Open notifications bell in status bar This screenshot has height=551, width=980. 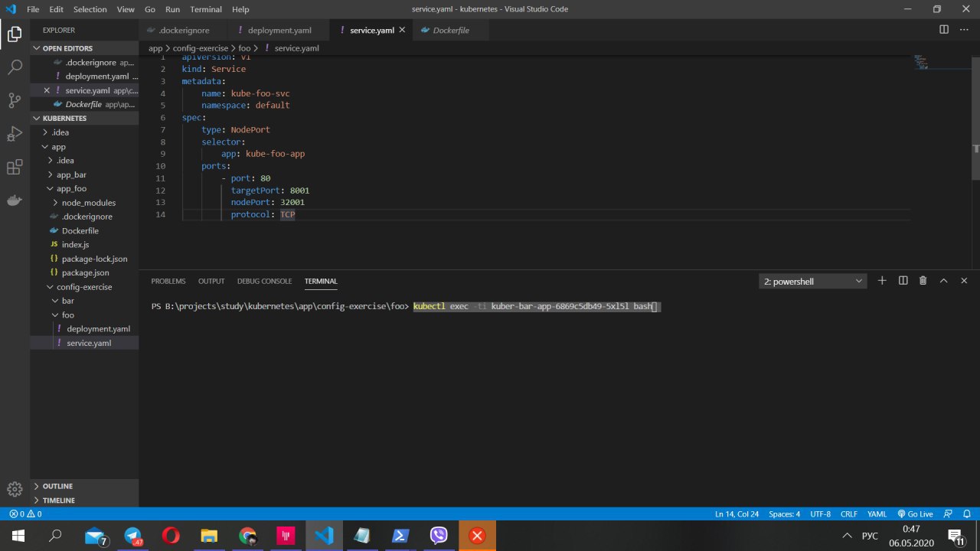click(967, 514)
